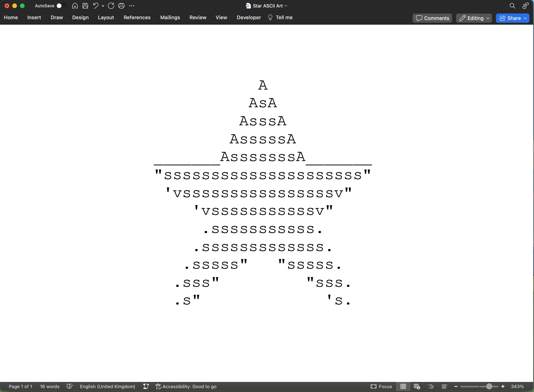This screenshot has width=534, height=392.
Task: Open the Comments pane
Action: [432, 18]
